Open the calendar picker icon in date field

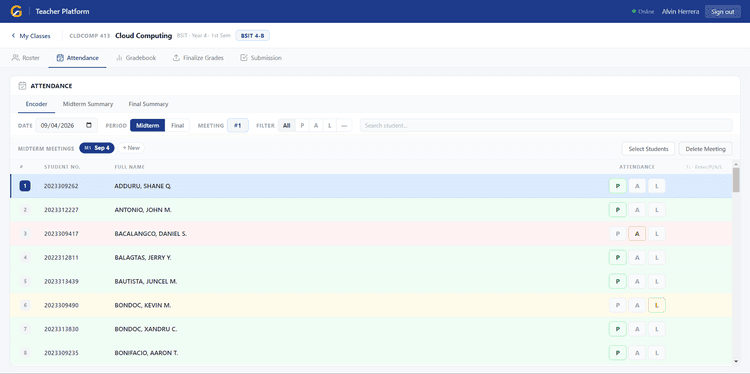[89, 125]
